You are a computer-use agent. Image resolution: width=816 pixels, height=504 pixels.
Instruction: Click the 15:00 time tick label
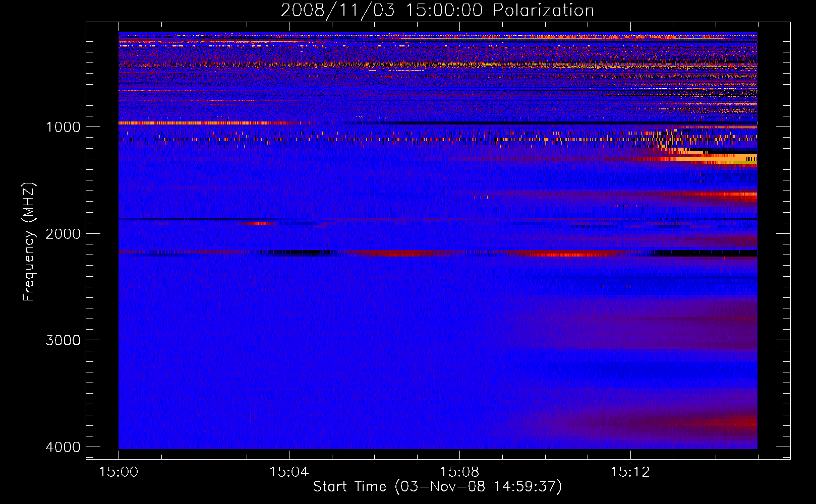(x=119, y=472)
